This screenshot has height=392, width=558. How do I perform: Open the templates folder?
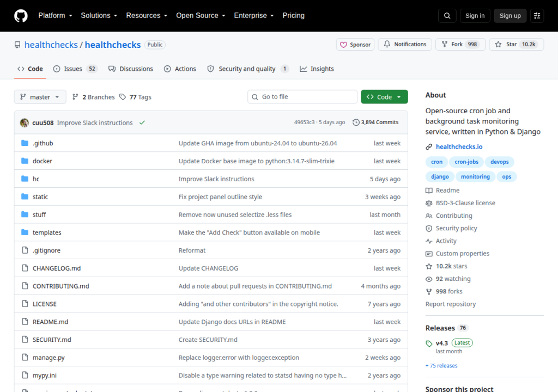(x=47, y=232)
